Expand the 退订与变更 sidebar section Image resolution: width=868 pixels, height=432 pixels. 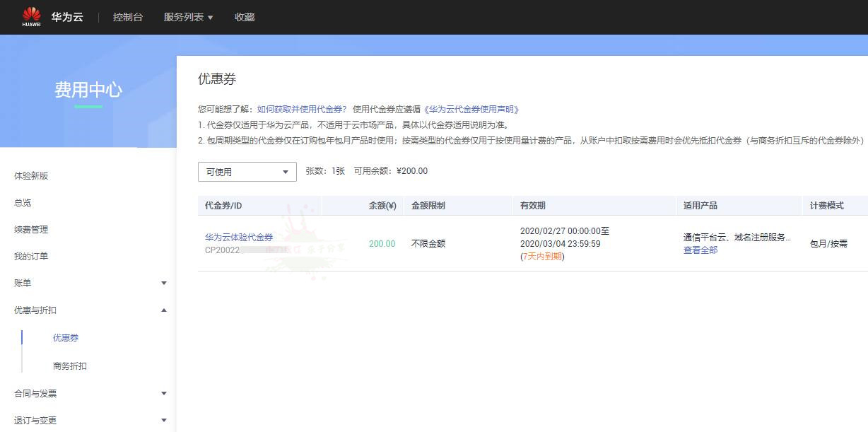164,421
